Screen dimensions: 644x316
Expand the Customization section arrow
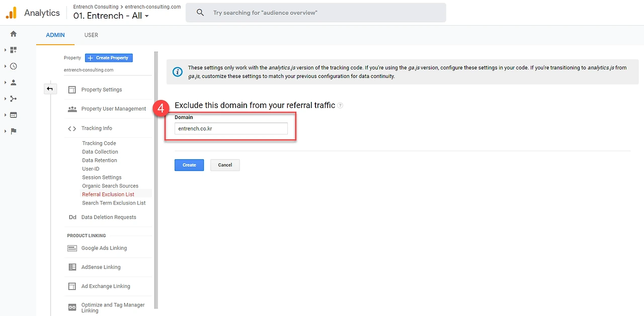[x=5, y=50]
